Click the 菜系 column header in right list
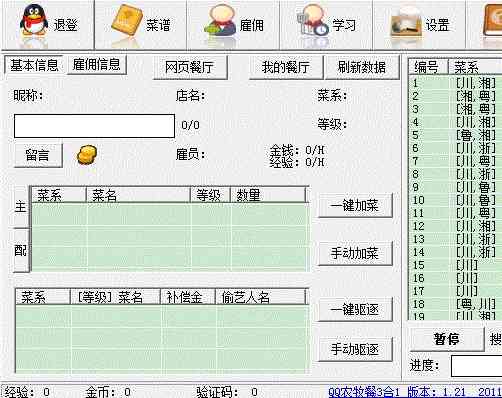The width and height of the screenshot is (502, 398). point(475,67)
